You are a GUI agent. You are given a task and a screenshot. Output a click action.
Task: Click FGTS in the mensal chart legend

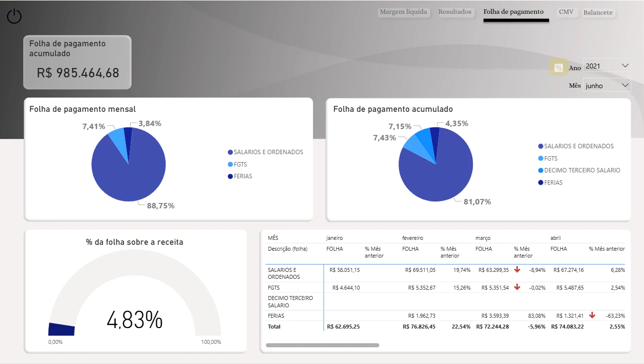(x=238, y=164)
